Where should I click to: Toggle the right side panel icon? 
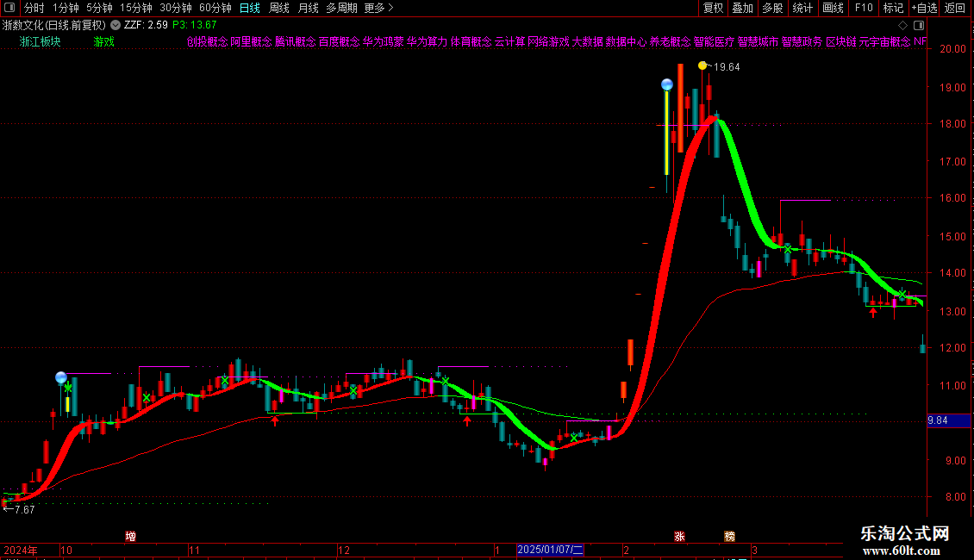click(919, 26)
